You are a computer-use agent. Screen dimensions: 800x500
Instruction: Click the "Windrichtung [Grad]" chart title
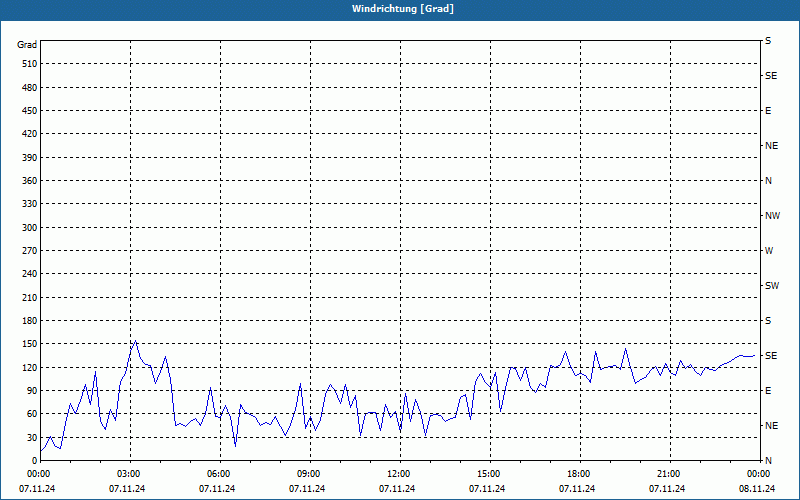point(400,8)
